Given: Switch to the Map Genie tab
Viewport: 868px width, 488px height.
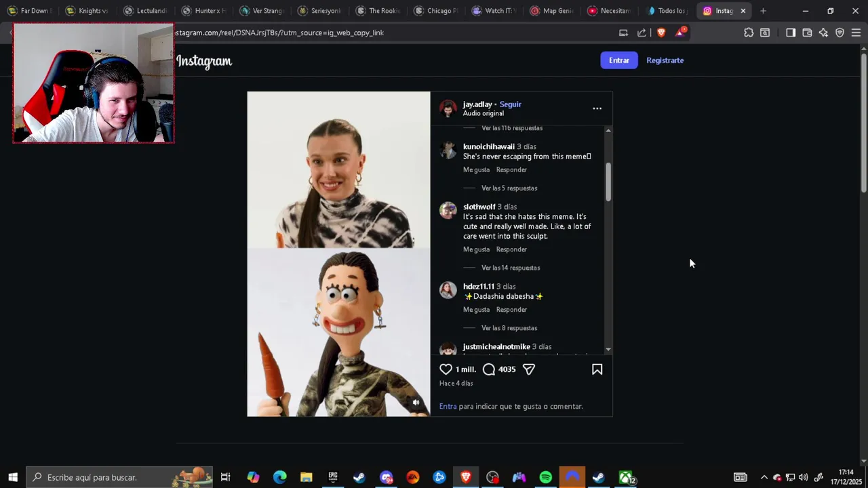Looking at the screenshot, I should (551, 11).
